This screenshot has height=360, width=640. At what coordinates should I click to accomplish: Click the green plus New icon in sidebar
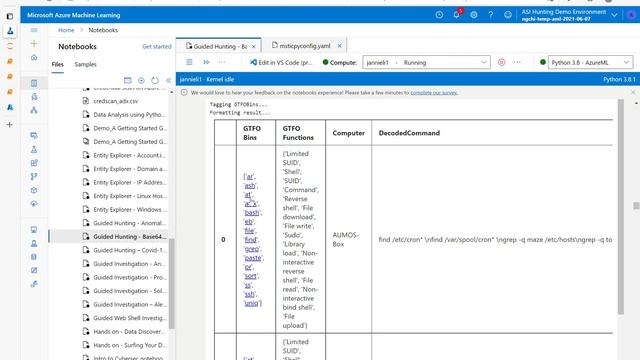[34, 44]
